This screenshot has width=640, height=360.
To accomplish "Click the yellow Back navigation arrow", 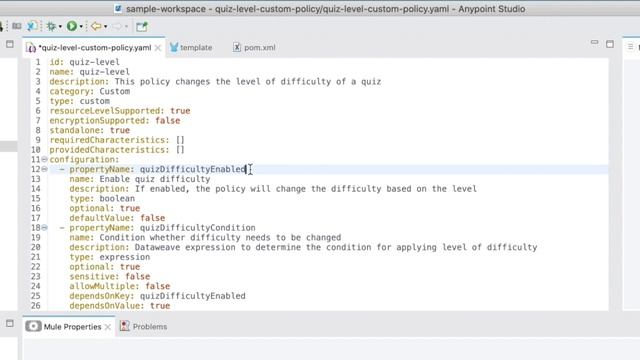I will point(96,27).
